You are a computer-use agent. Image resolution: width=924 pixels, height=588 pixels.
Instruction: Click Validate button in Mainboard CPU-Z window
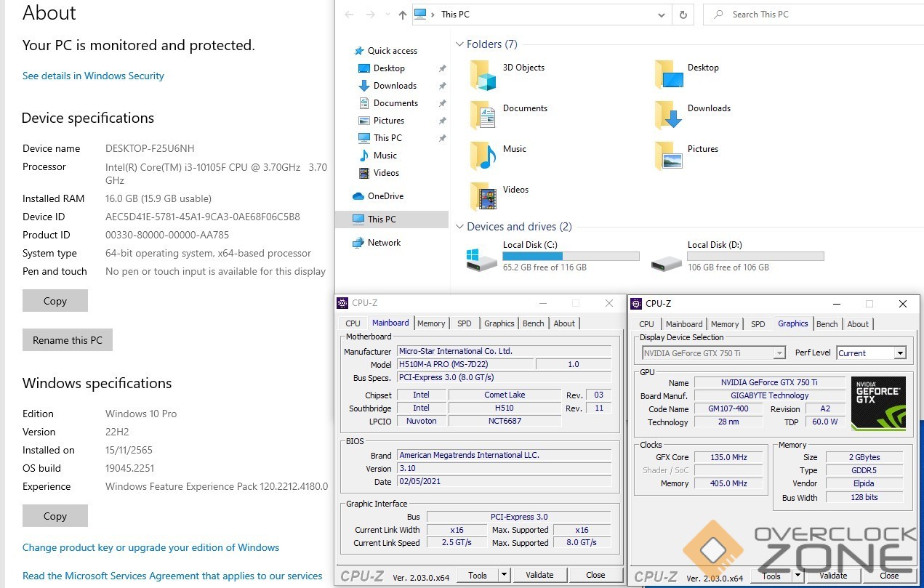(x=539, y=575)
